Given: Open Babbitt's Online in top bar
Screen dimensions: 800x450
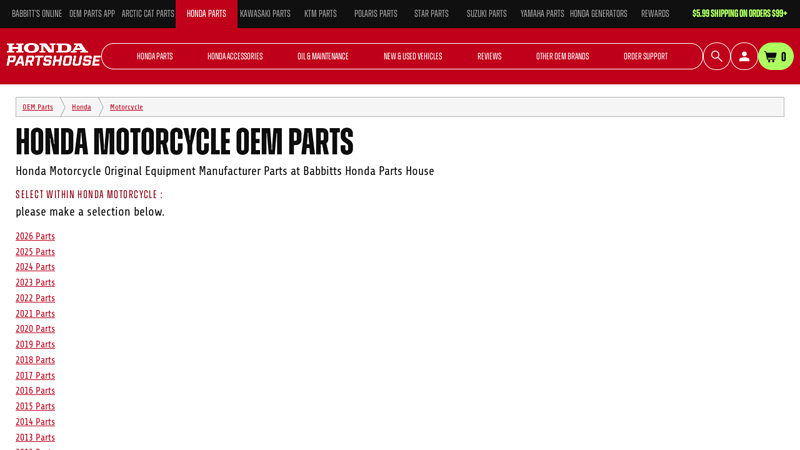Looking at the screenshot, I should pos(37,14).
